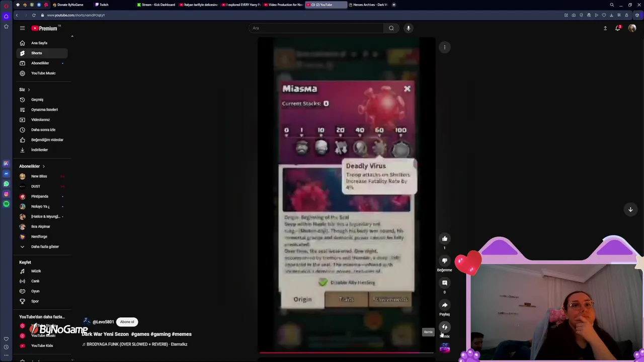
Task: Go to YouTube Premium home logo
Action: click(44, 28)
